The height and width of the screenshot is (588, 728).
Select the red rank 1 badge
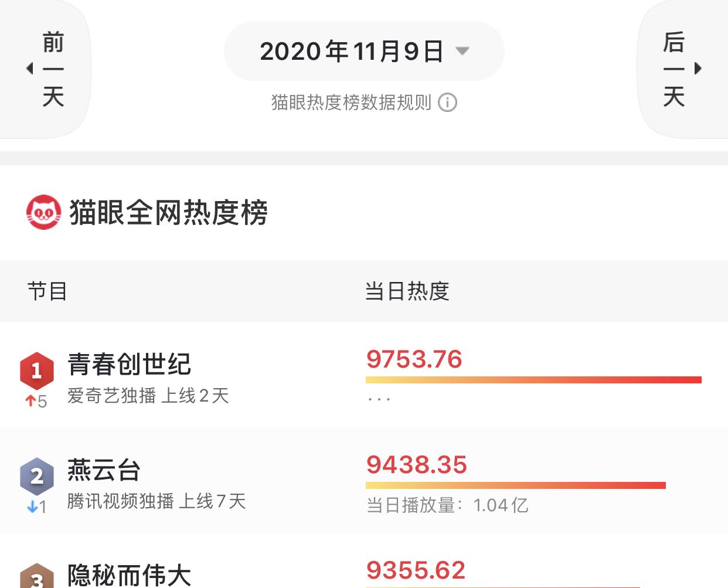(36, 369)
